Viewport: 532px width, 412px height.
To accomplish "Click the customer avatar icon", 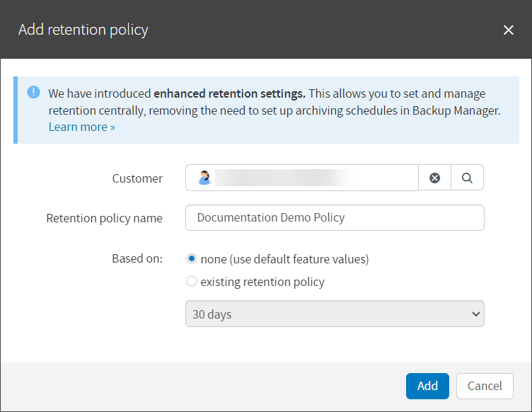I will 204,178.
